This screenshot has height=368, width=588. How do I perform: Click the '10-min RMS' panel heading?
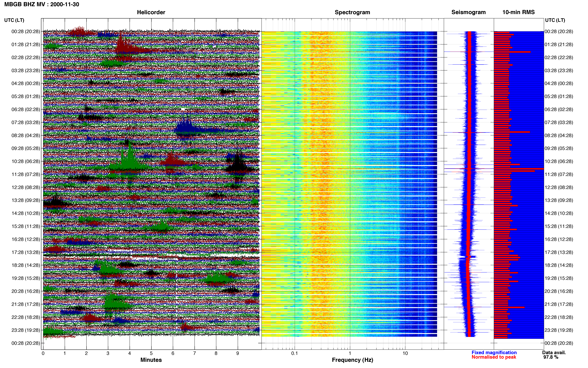pos(518,12)
